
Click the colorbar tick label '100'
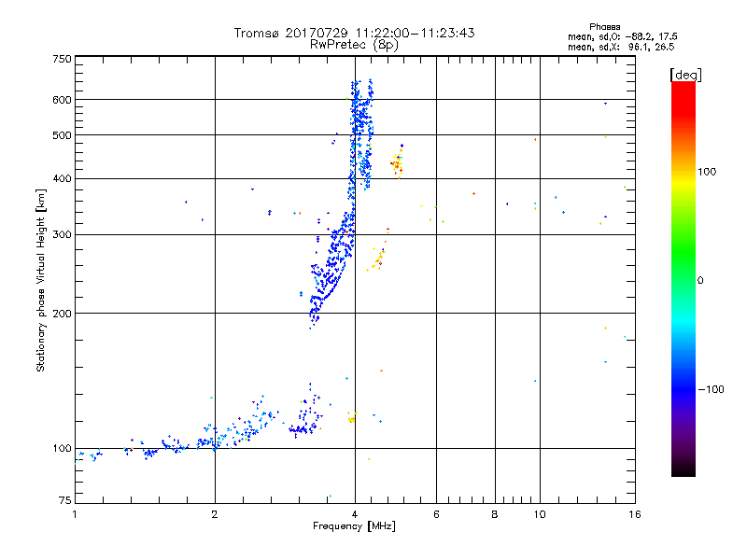[x=707, y=172]
